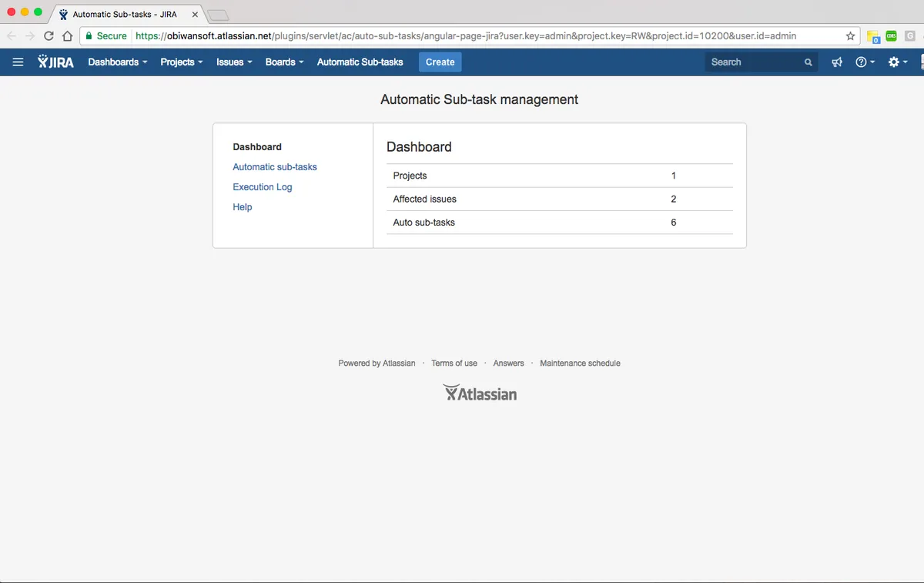Screen dimensions: 924x583
Task: Open Automatic sub-tasks sidebar link
Action: click(275, 166)
